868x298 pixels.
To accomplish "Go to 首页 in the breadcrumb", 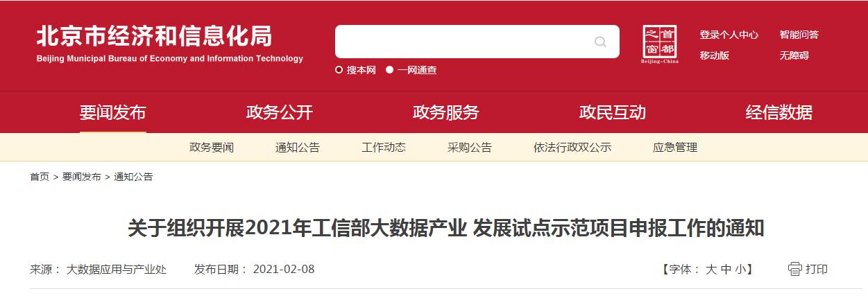I will pyautogui.click(x=40, y=177).
